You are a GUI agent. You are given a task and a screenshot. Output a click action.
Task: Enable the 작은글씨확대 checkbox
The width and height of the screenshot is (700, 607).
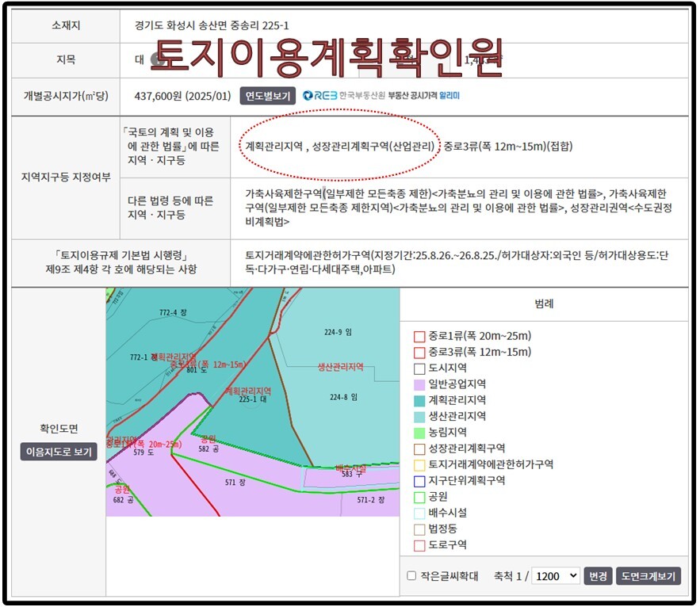411,575
